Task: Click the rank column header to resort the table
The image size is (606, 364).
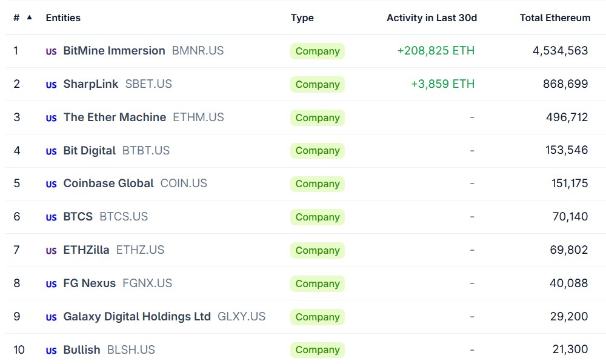Action: click(x=16, y=18)
